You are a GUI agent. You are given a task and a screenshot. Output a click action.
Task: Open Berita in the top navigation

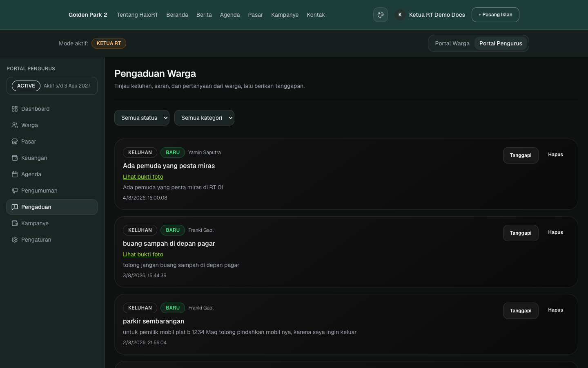[204, 15]
